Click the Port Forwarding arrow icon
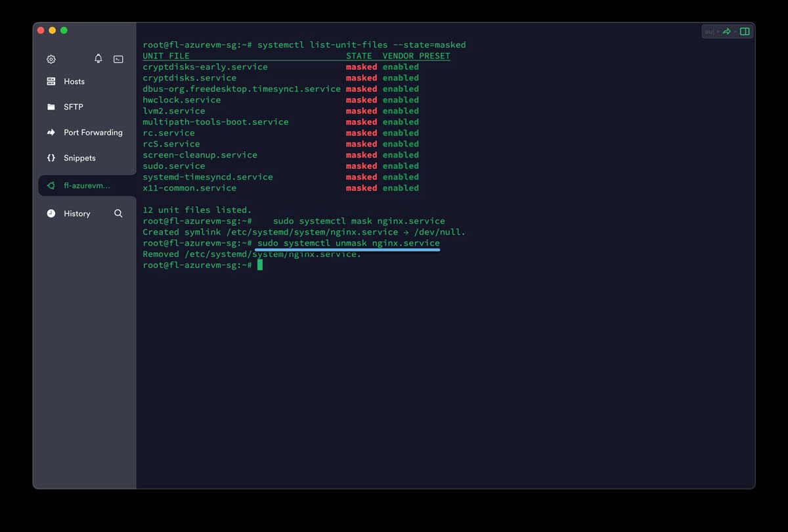The height and width of the screenshot is (532, 788). pos(51,133)
